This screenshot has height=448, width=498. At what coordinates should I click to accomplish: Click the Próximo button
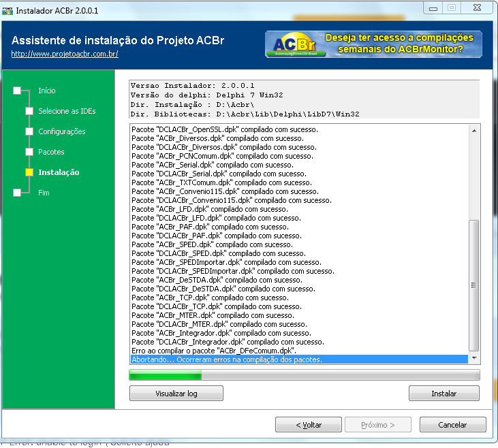[378, 425]
